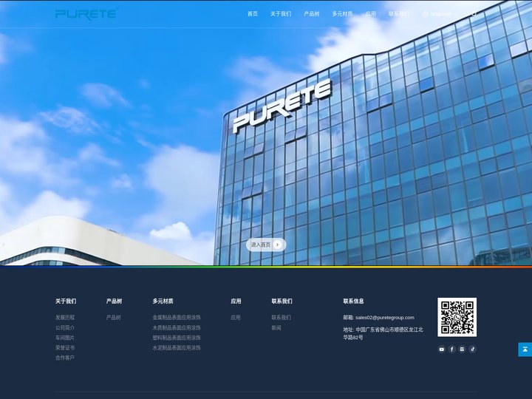
Task: Click the PURETE logo in header
Action: tap(86, 14)
